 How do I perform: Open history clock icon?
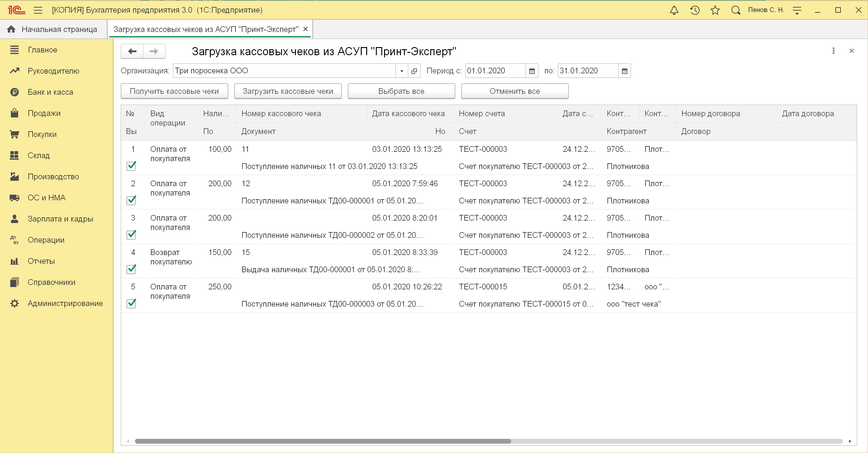point(695,10)
